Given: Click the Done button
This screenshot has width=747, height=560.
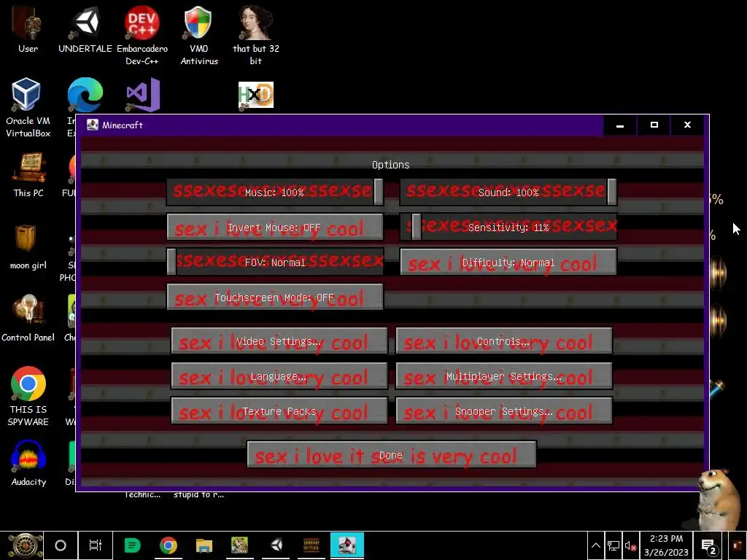Looking at the screenshot, I should point(392,455).
